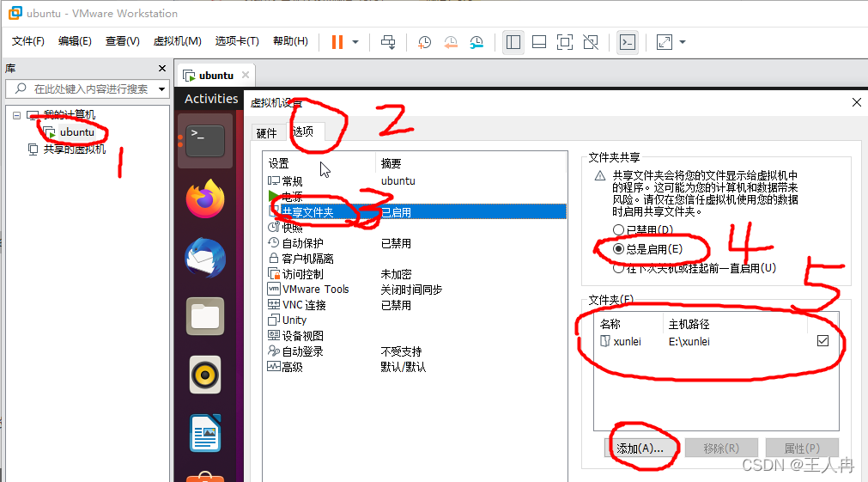
Task: Select 共享文件夹 in the settings list
Action: pyautogui.click(x=416, y=212)
